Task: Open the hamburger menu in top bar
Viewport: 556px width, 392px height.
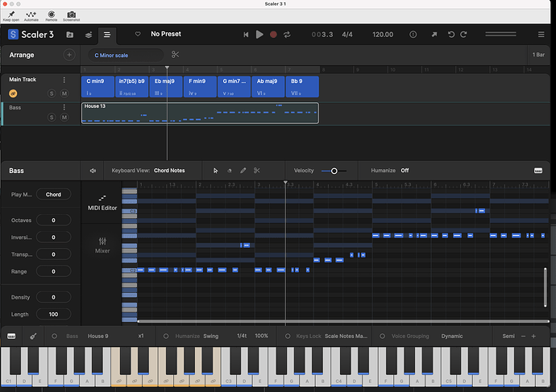Action: (107, 35)
